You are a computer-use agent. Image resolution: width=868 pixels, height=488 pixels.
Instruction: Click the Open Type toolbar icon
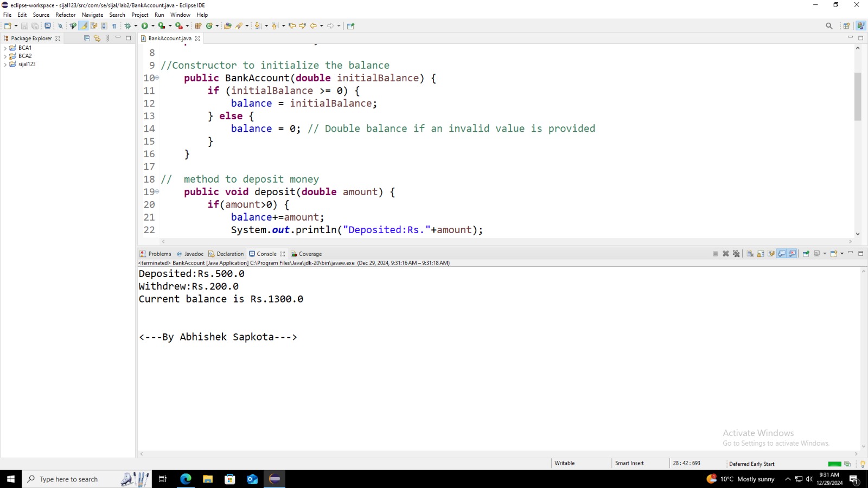click(x=228, y=25)
